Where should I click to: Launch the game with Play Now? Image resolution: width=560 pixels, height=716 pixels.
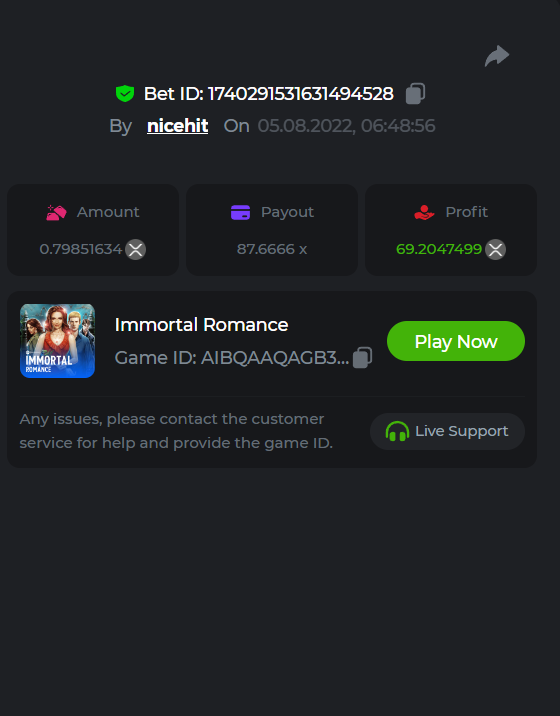click(x=456, y=341)
